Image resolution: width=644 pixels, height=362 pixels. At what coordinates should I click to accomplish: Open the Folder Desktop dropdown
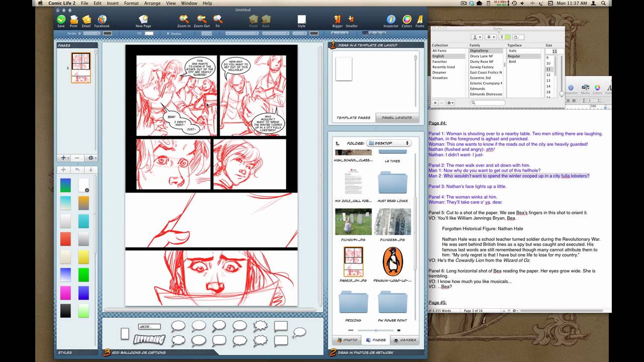[388, 143]
